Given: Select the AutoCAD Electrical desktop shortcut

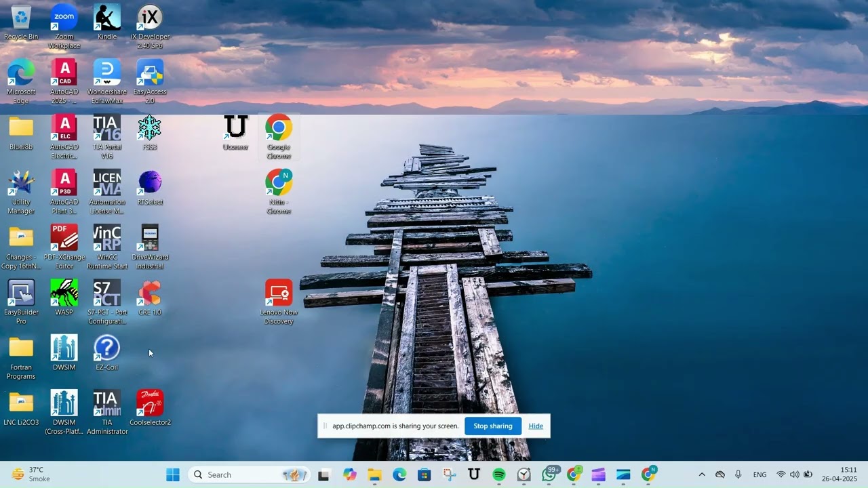Looking at the screenshot, I should pos(64,137).
